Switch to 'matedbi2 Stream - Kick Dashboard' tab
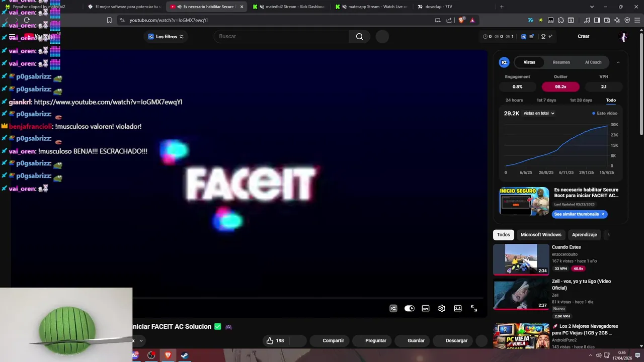Image resolution: width=644 pixels, height=362 pixels. click(290, 7)
